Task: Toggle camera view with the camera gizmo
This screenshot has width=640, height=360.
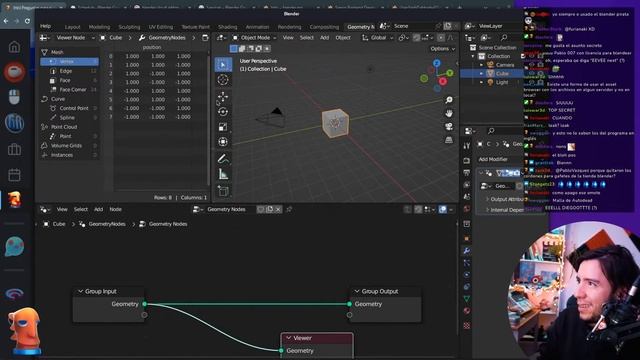Action: click(449, 127)
